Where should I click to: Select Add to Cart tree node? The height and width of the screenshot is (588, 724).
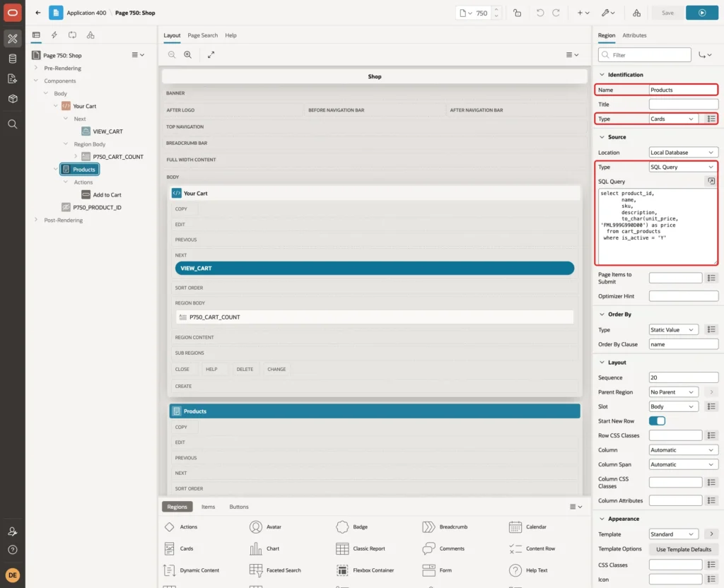[107, 195]
